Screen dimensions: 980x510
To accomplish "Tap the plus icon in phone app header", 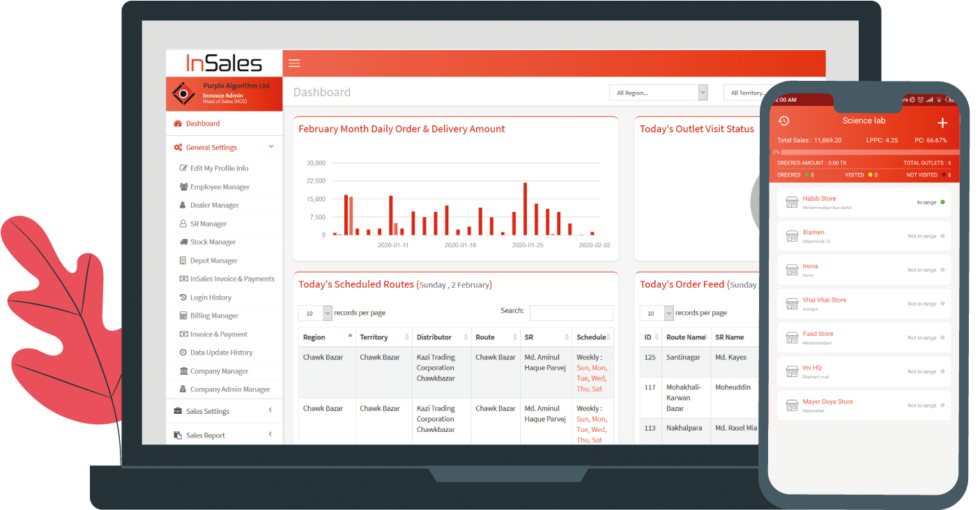I will tap(942, 123).
